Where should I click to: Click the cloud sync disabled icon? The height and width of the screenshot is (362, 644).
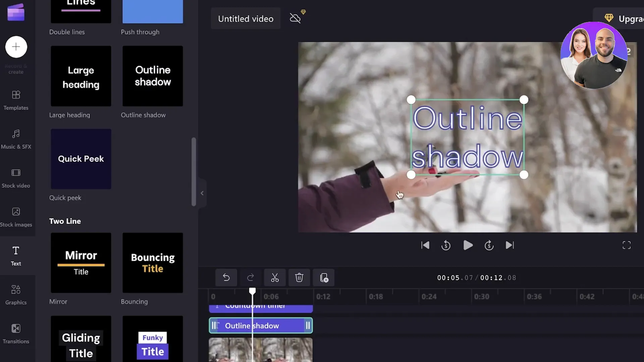(x=296, y=18)
